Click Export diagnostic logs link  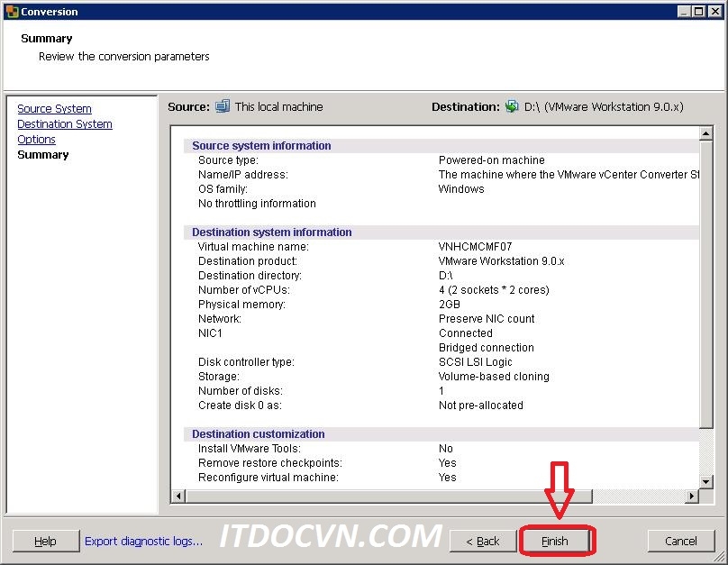143,541
